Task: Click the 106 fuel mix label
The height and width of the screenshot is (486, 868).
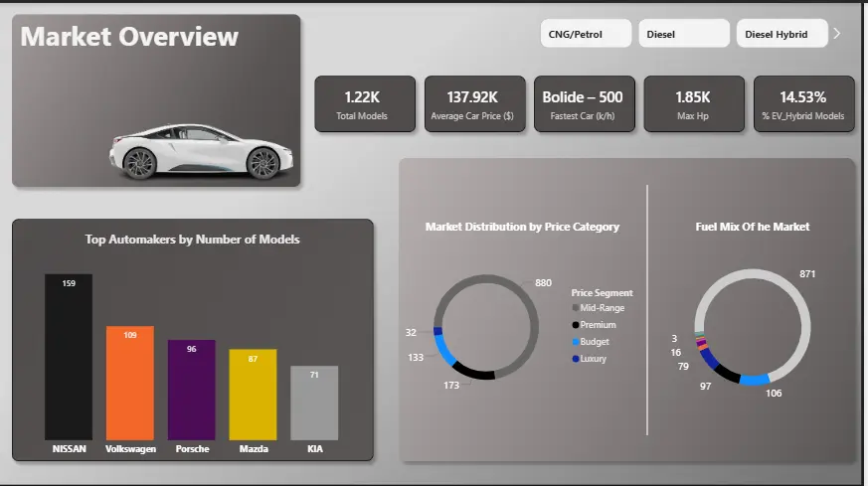Action: 774,394
